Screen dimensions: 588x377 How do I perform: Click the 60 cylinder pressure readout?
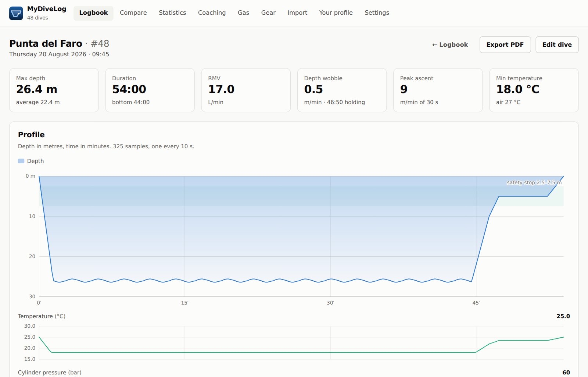click(x=566, y=373)
